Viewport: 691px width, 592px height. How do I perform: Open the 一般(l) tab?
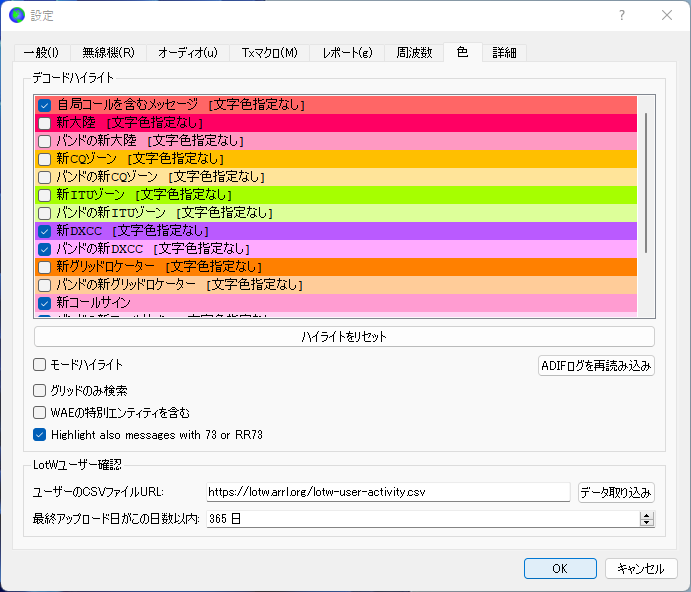click(41, 52)
